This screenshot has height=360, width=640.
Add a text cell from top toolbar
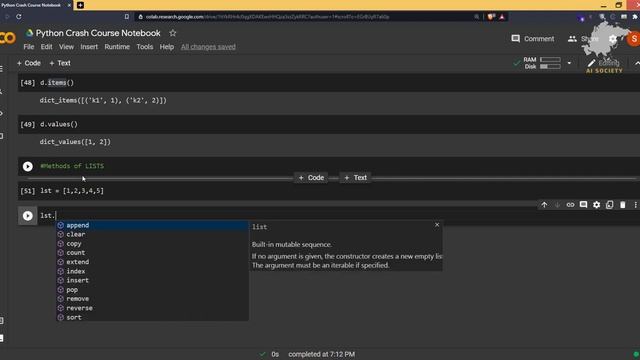pyautogui.click(x=60, y=63)
